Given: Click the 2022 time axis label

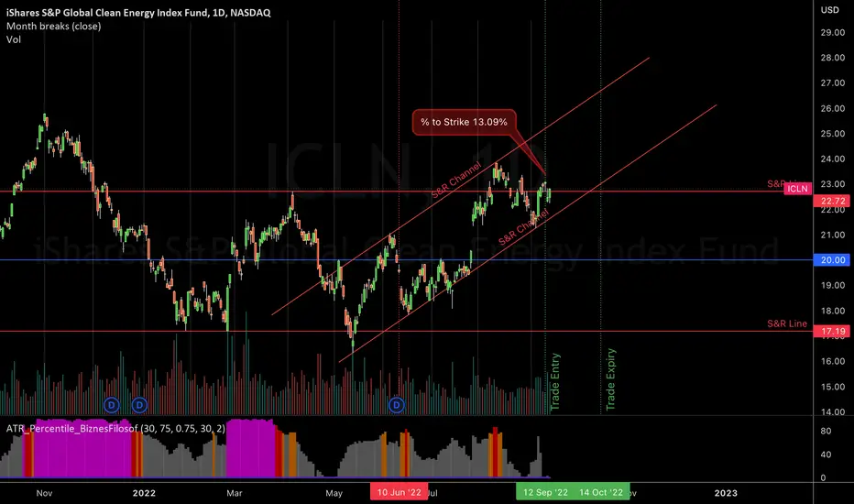Looking at the screenshot, I should (144, 493).
